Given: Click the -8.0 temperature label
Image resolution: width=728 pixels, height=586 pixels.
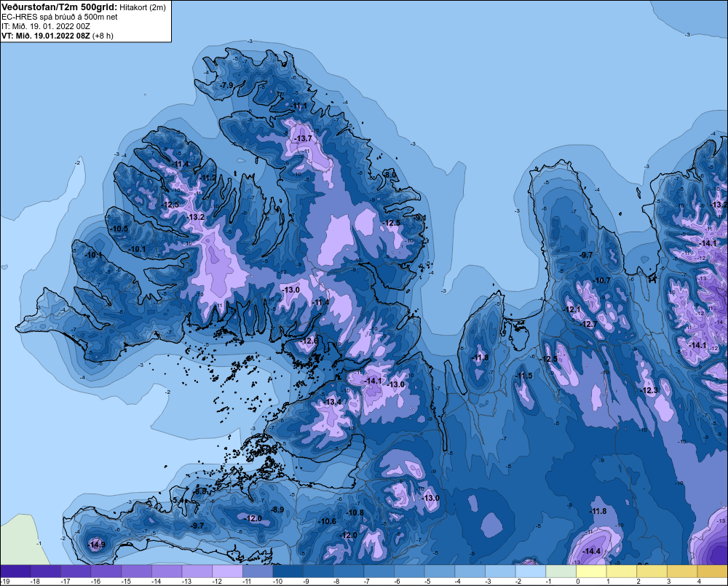Looking at the screenshot, I should [x=390, y=175].
